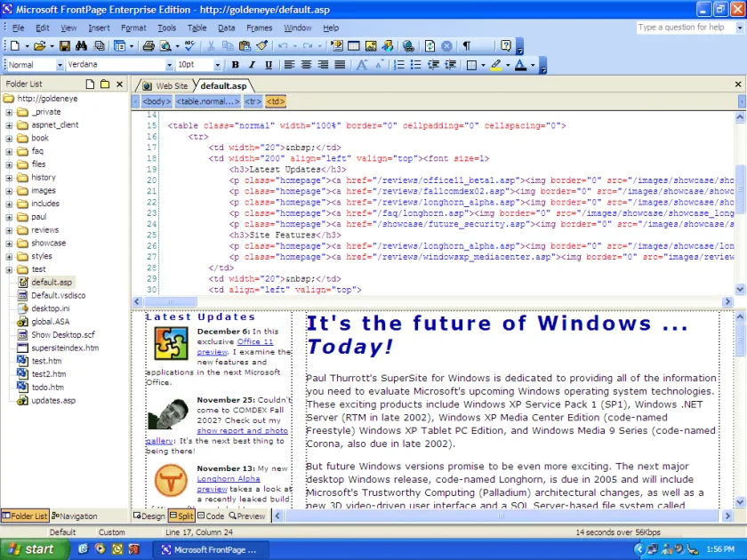Image resolution: width=747 pixels, height=560 pixels.
Task: Click the Insert Table icon
Action: 354,45
